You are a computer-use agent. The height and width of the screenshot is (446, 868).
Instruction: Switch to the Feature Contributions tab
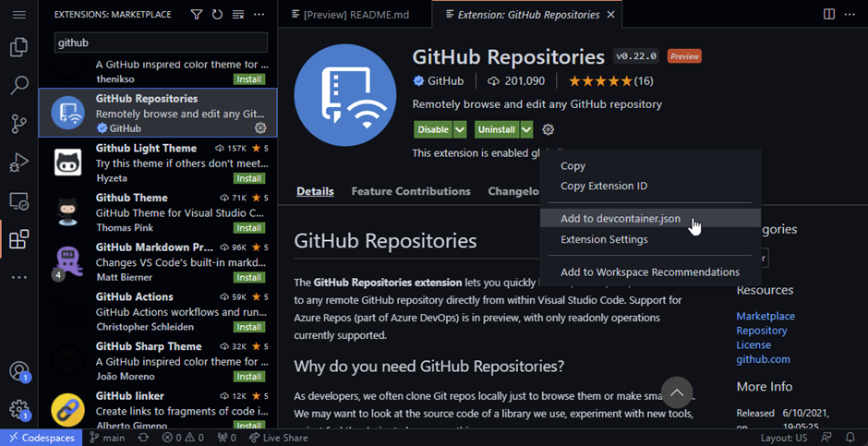pos(411,191)
